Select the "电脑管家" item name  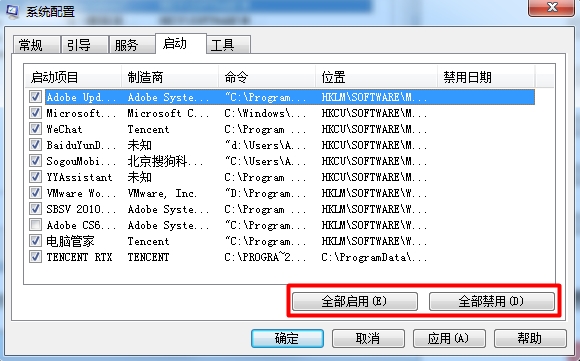pos(70,241)
